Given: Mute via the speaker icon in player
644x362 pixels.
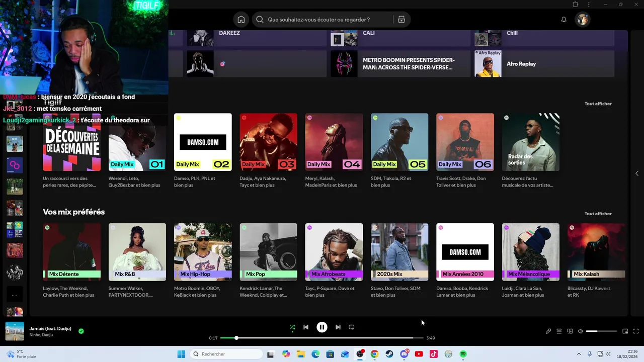Looking at the screenshot, I should pos(580,331).
